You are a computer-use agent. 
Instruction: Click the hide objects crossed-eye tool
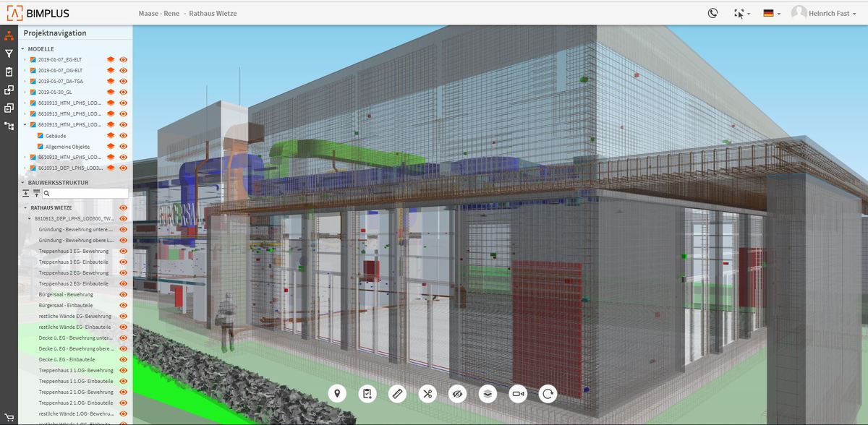click(x=458, y=394)
